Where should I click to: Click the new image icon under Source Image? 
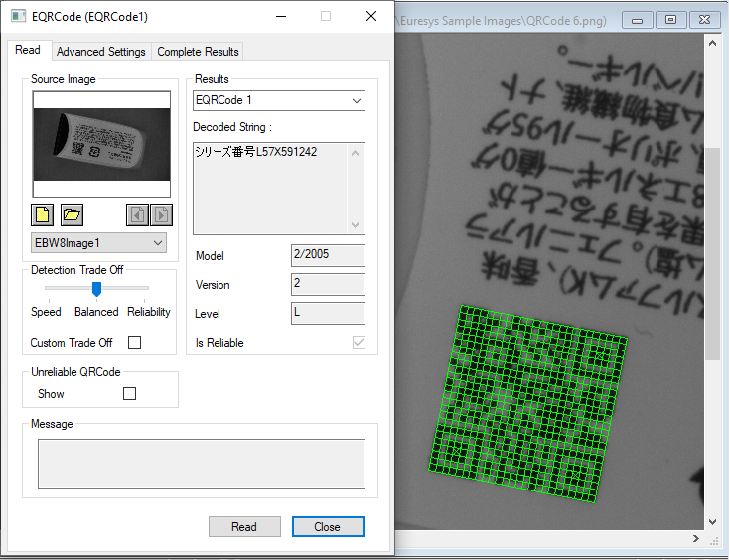click(x=43, y=214)
